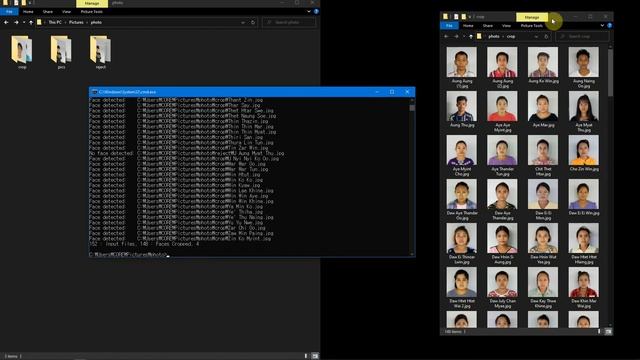Open address history dropdown in crop window

(536, 36)
